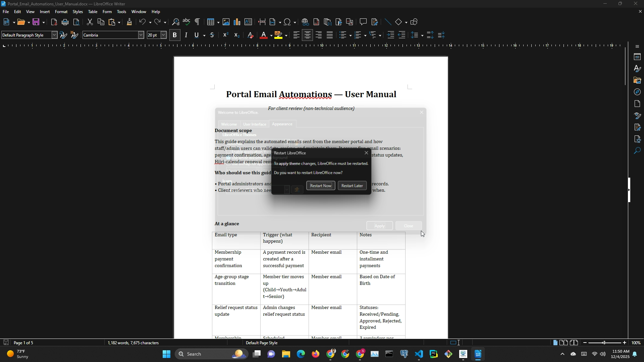This screenshot has width=644, height=362.
Task: Open Find and Replace from the toolbar
Action: click(x=175, y=22)
